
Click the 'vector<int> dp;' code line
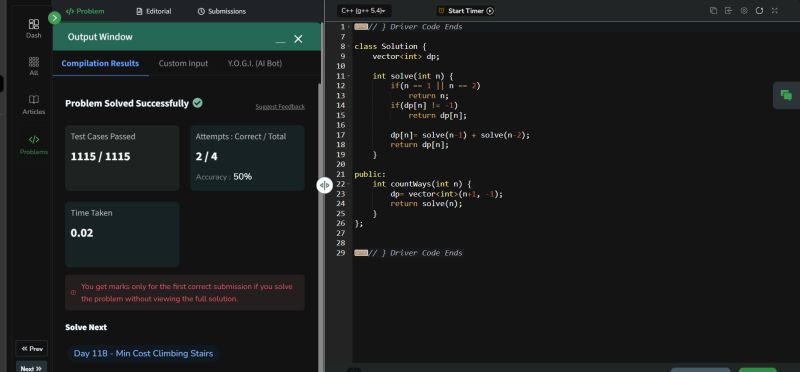pos(406,56)
